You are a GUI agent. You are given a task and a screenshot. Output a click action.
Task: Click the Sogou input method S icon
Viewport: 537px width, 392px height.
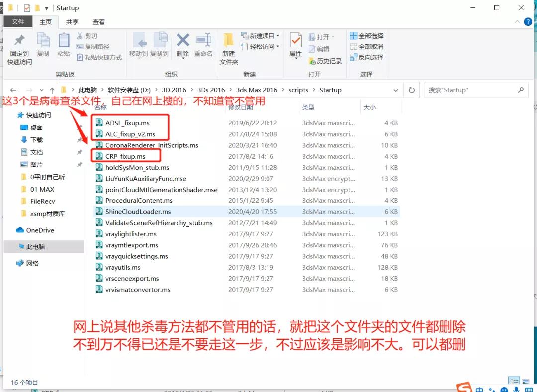click(x=464, y=387)
